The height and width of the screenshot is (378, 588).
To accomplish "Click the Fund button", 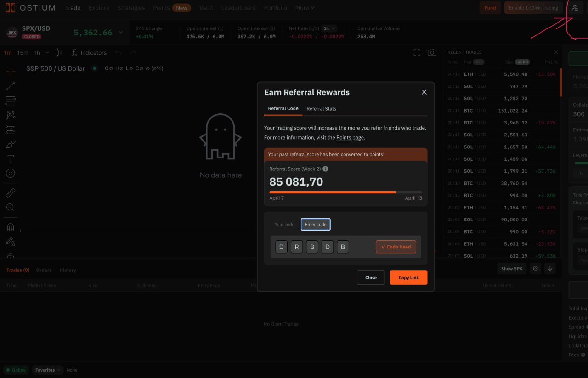I will pos(490,8).
